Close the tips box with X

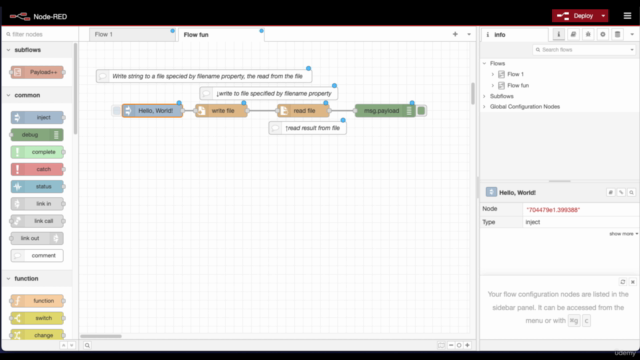coord(633,282)
